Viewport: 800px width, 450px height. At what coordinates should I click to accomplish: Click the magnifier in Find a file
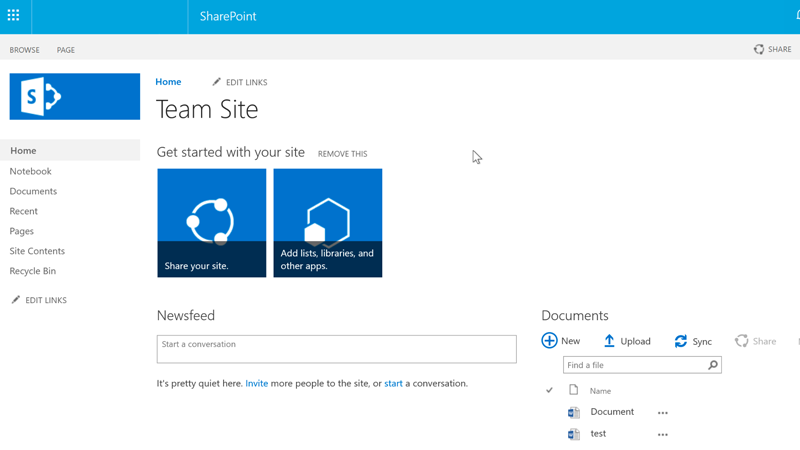[713, 365]
